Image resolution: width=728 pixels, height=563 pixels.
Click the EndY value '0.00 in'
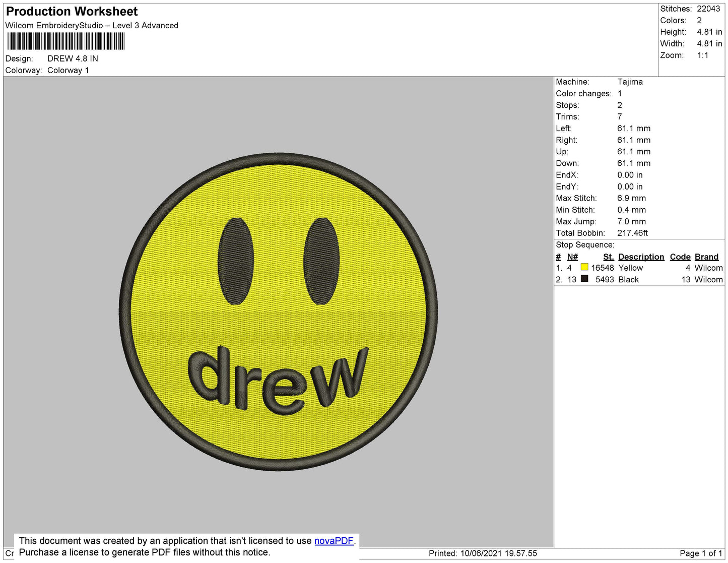(x=630, y=186)
